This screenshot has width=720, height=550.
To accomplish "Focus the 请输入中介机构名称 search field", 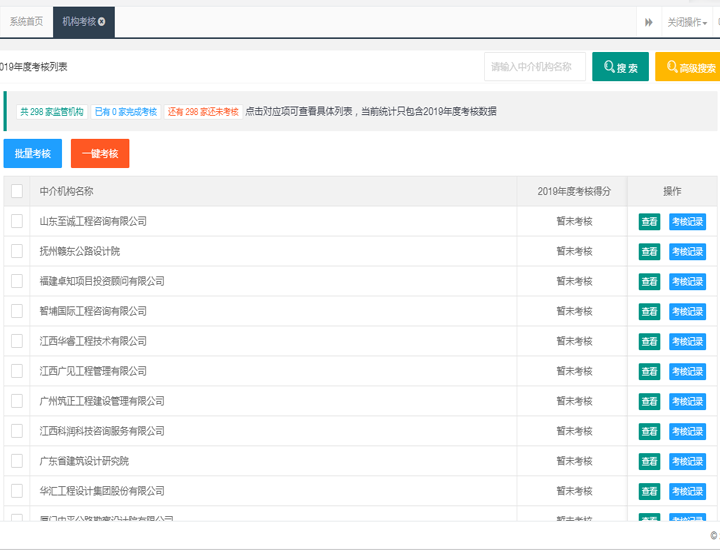I will tap(534, 67).
